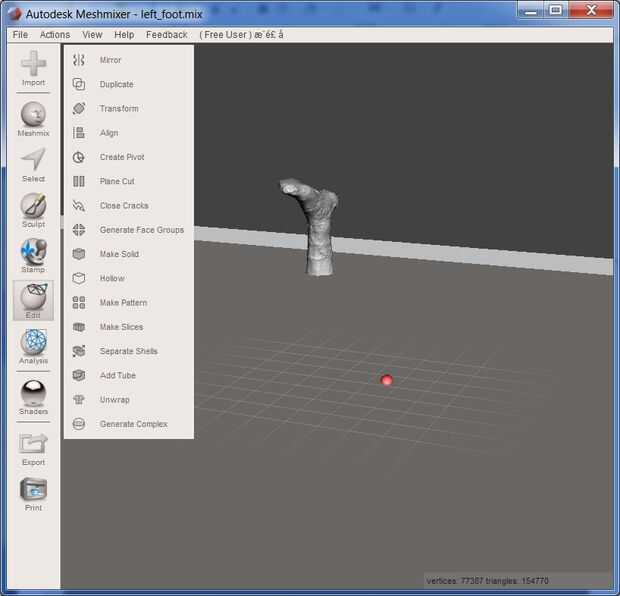Click the Create Pivot icon
The width and height of the screenshot is (620, 596).
(x=79, y=157)
